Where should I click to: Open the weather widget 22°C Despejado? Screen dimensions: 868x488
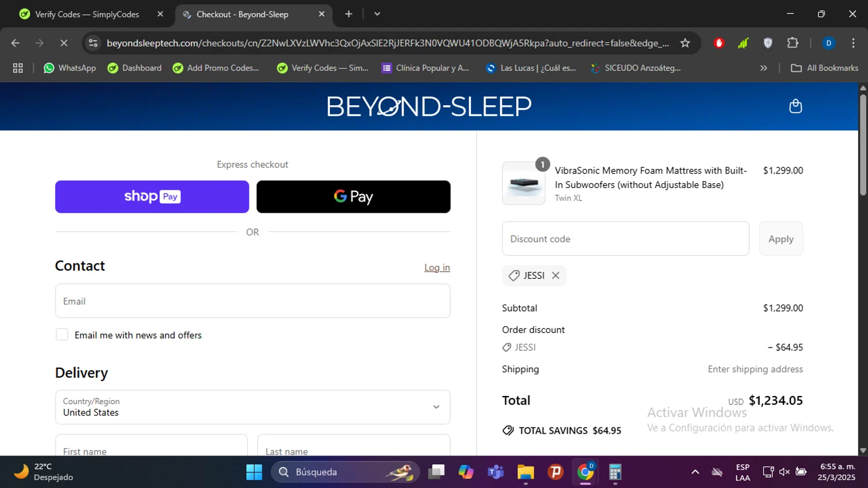[44, 472]
